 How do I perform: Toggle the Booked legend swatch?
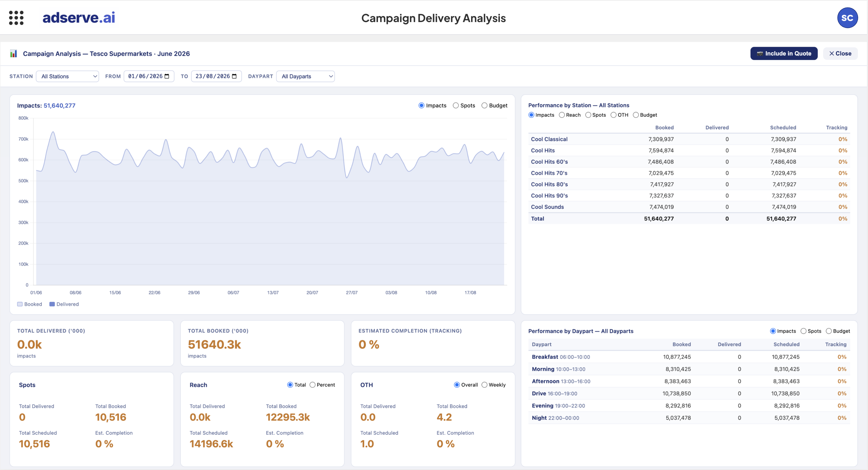20,304
